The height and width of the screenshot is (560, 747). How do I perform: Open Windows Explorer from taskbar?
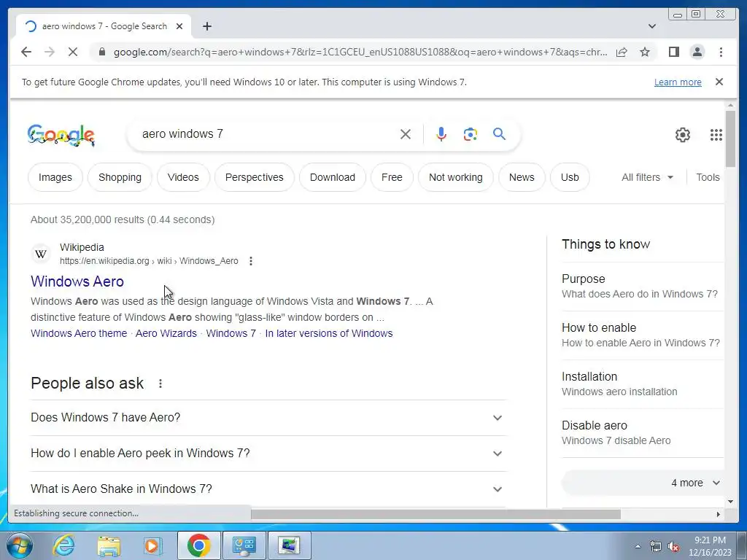[x=109, y=545]
